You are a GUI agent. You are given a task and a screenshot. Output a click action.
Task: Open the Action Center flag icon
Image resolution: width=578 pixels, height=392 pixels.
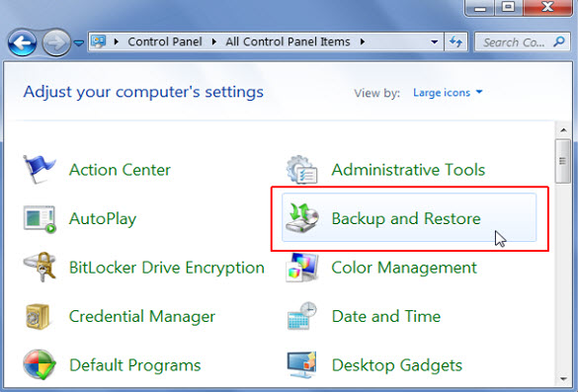coord(40,170)
